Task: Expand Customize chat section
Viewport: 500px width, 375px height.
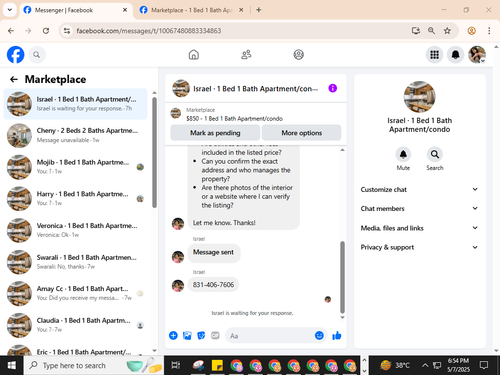Action: coord(419,190)
